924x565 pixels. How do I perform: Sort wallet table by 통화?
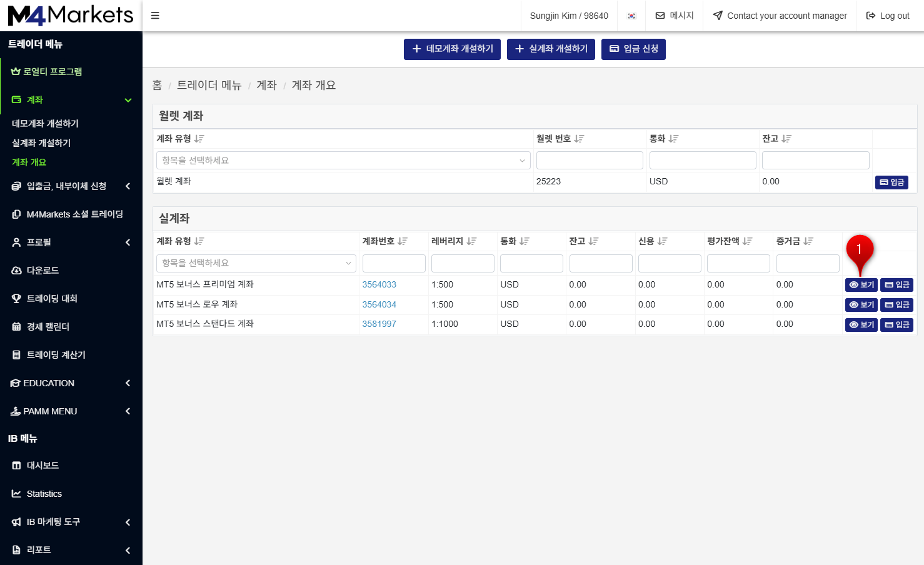[x=673, y=139]
